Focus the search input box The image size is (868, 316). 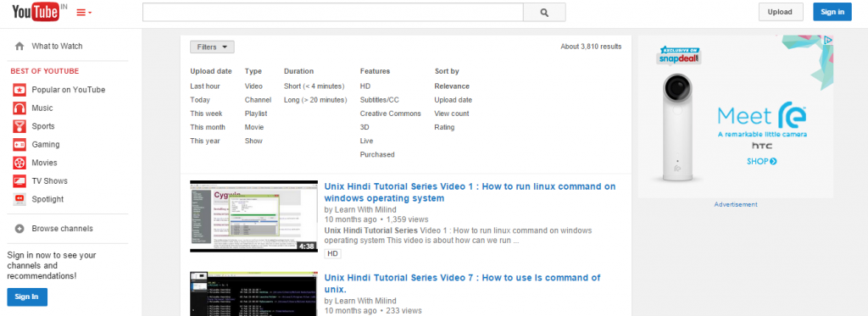(x=332, y=12)
